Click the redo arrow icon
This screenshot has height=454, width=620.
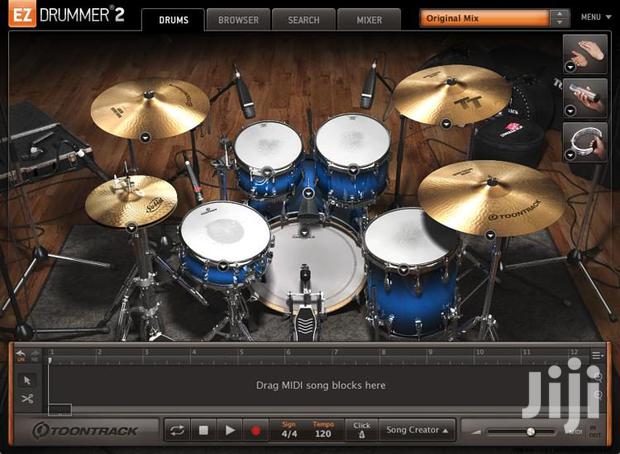[x=35, y=356]
